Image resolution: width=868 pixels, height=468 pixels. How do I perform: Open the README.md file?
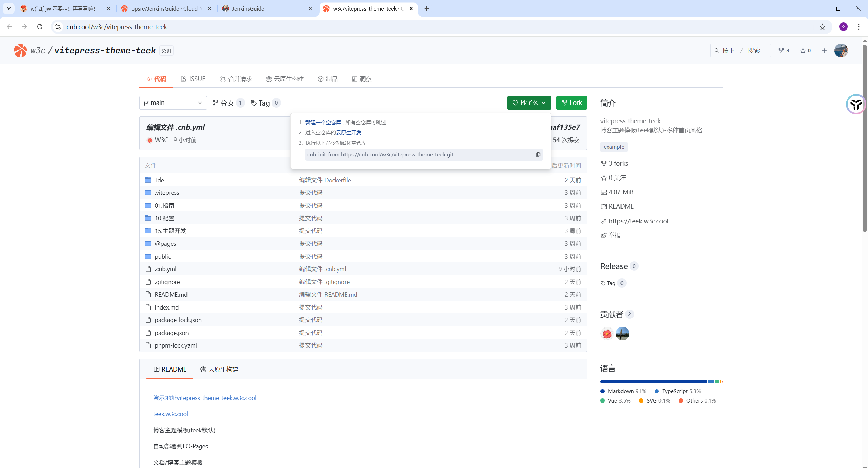click(171, 295)
